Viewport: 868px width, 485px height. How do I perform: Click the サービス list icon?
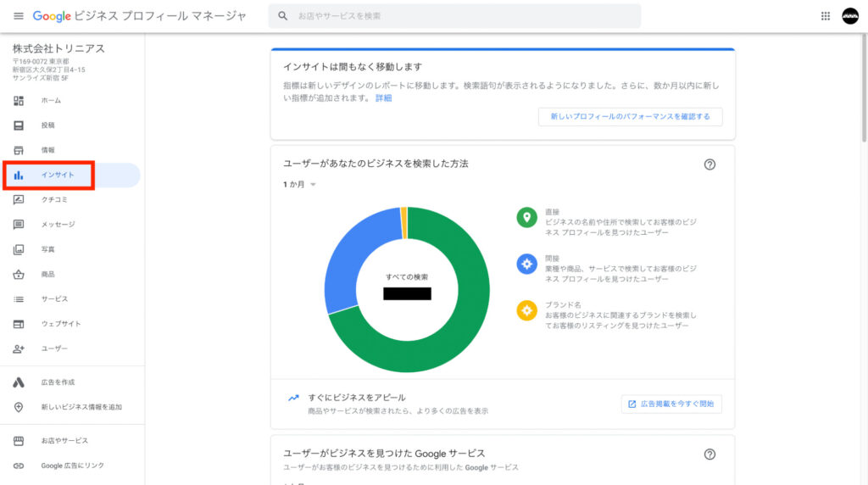click(x=19, y=299)
